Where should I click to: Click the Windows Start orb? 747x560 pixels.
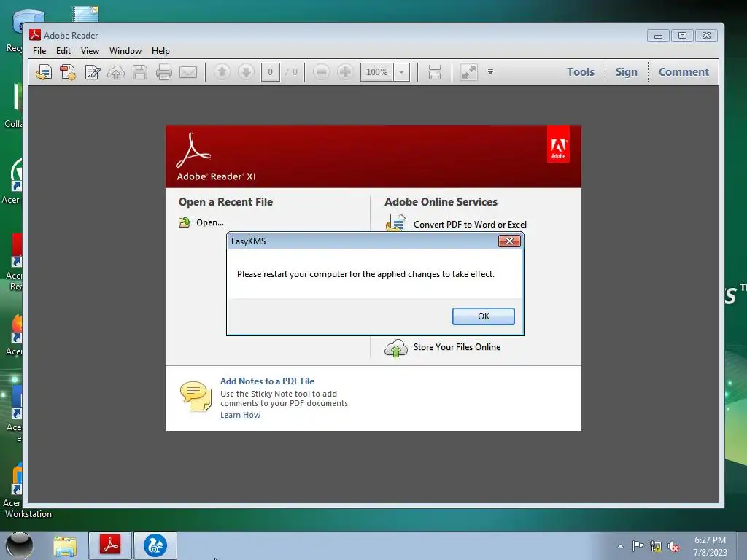click(19, 545)
